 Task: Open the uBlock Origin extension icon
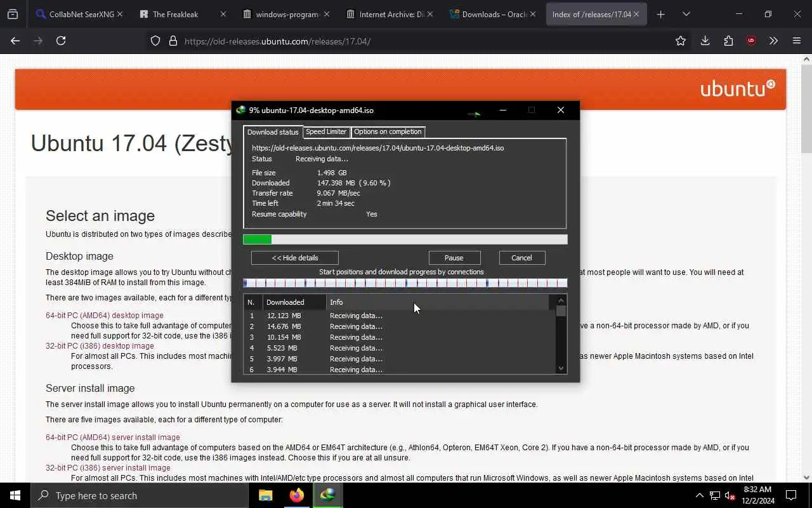point(751,41)
